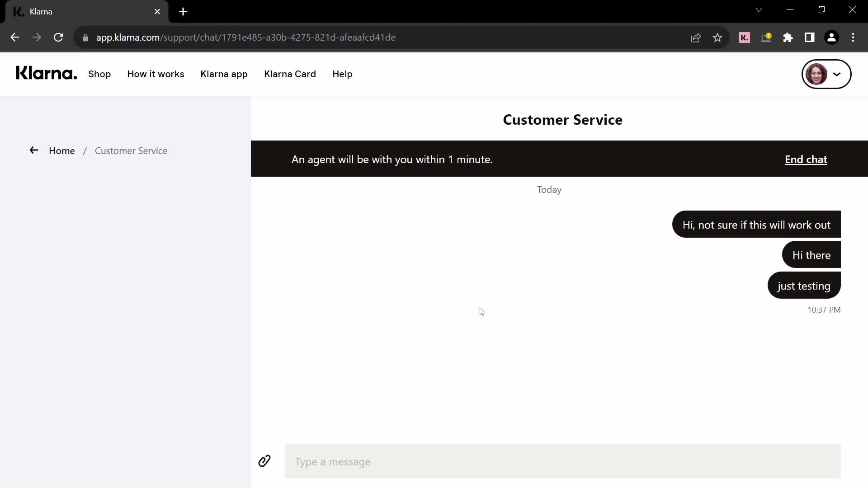868x488 pixels.
Task: Select the Klarna browser tab
Action: tap(86, 12)
